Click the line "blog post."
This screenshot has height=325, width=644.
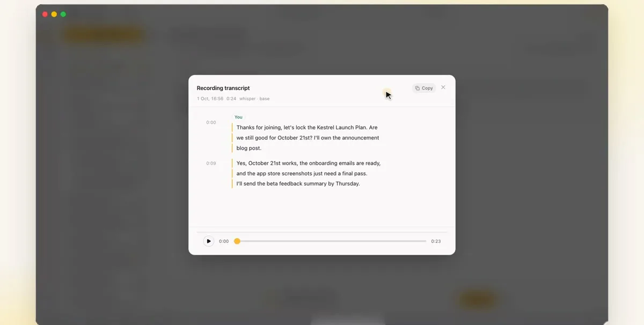(x=249, y=148)
